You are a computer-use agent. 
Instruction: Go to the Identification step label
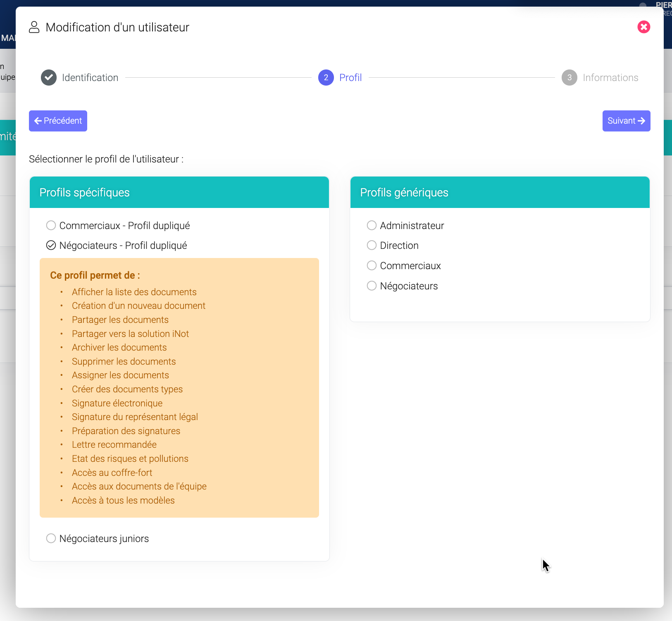point(90,78)
